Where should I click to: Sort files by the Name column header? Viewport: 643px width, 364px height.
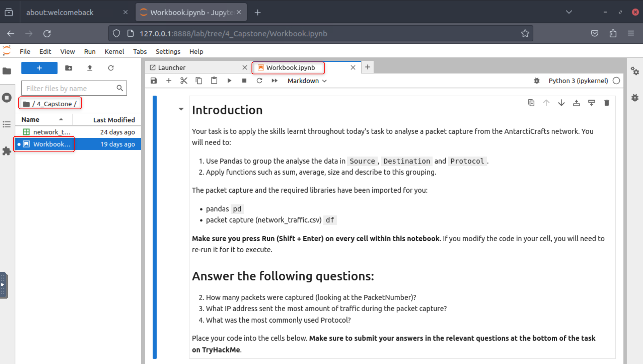click(30, 120)
